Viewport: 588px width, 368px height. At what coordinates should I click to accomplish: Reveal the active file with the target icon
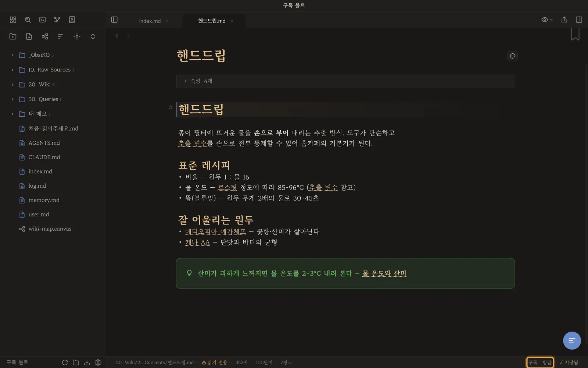coord(77,36)
